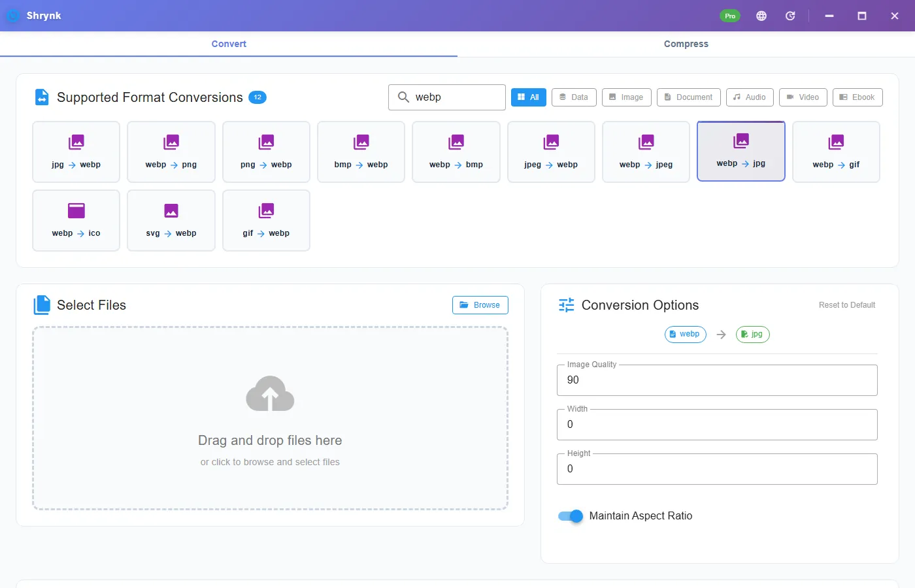This screenshot has width=915, height=588.
Task: Filter formats by Data
Action: tap(574, 97)
